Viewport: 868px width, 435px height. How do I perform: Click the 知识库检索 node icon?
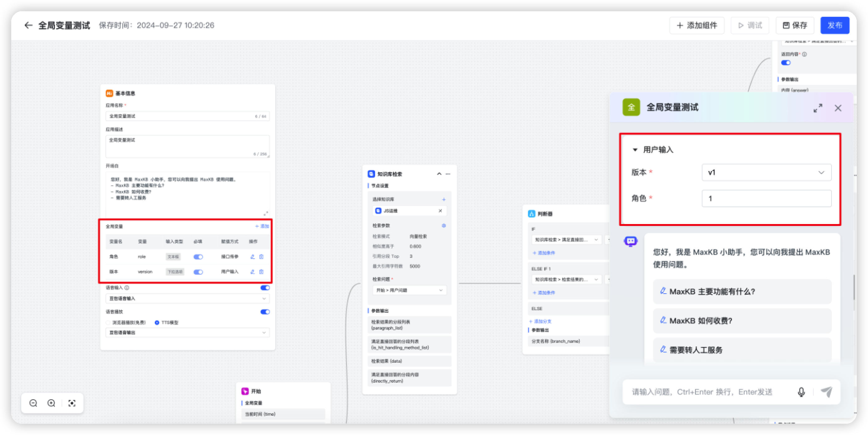(371, 174)
